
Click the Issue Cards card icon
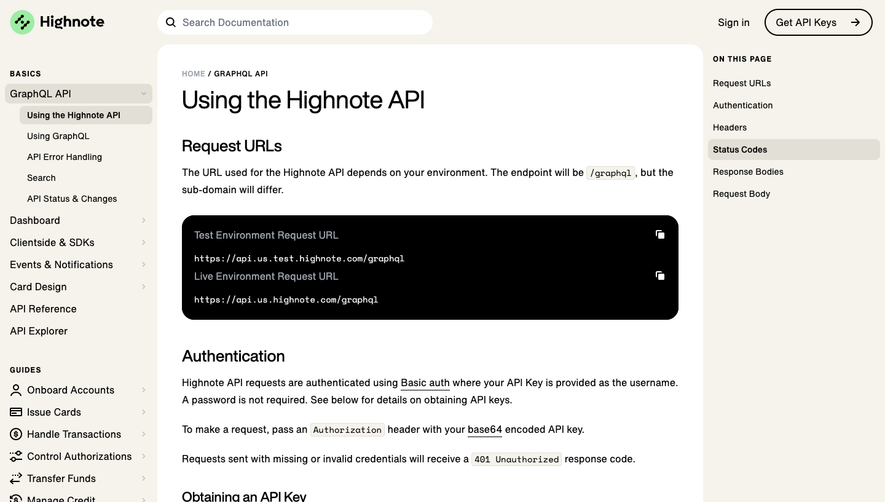click(16, 412)
